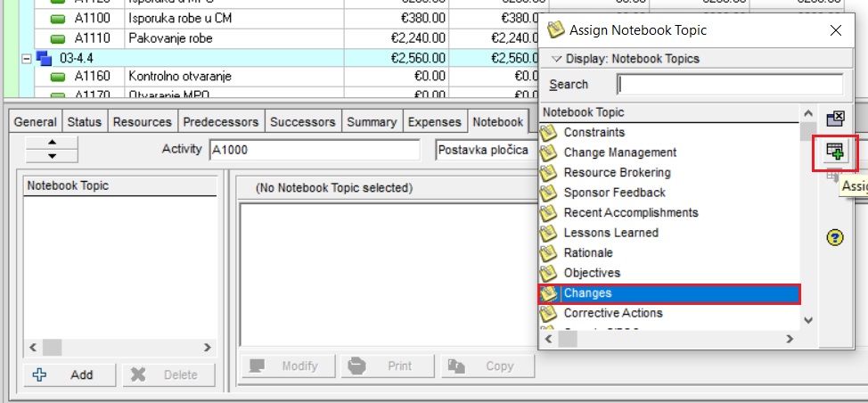Image resolution: width=868 pixels, height=403 pixels.
Task: Click the dialog's close-window icon above Assign
Action: click(x=835, y=119)
